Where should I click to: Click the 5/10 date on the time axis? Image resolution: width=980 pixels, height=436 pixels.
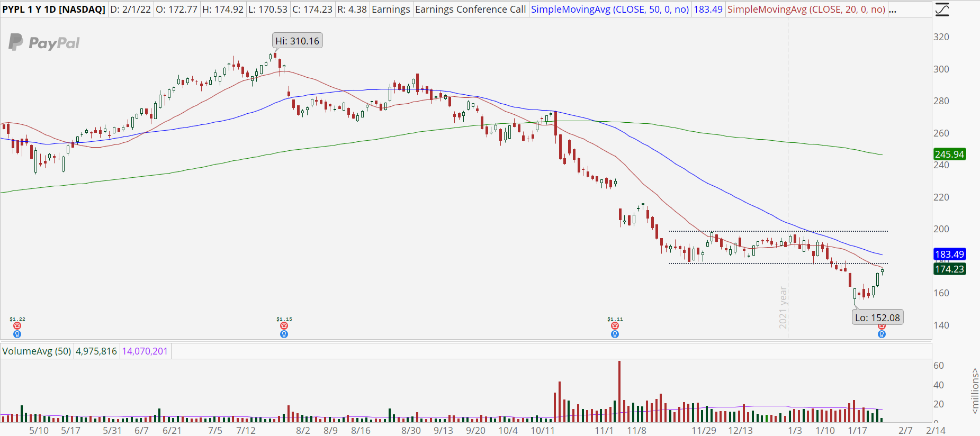point(39,430)
